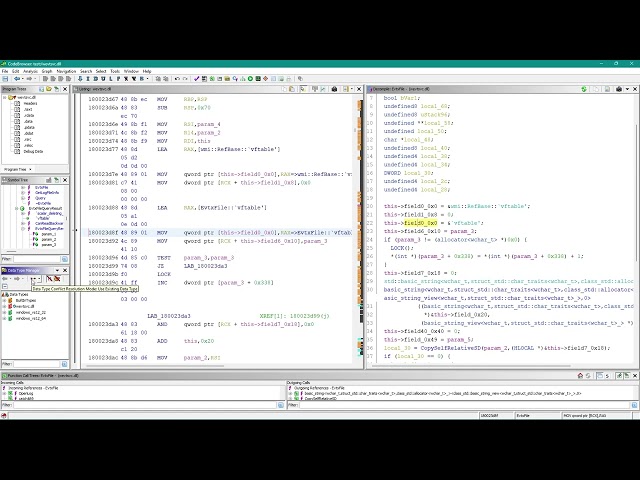This screenshot has width=640, height=480.
Task: Expand the CanReadBackward node in Symbol Tree
Action: 23,224
